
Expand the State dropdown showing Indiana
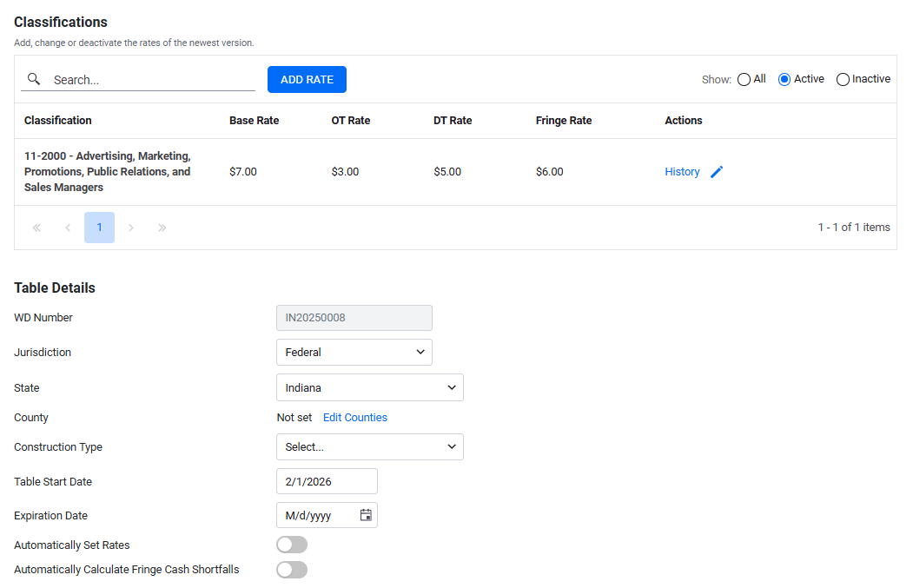[x=370, y=387]
